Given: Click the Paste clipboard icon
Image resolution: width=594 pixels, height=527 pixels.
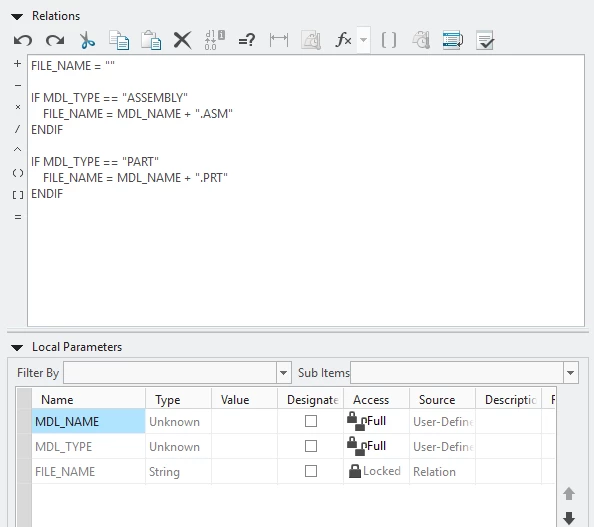Looking at the screenshot, I should click(151, 40).
